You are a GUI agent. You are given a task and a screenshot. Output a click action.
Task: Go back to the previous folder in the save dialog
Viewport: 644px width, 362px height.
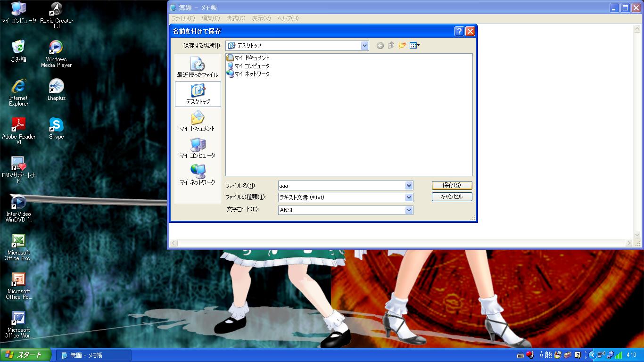pyautogui.click(x=380, y=46)
